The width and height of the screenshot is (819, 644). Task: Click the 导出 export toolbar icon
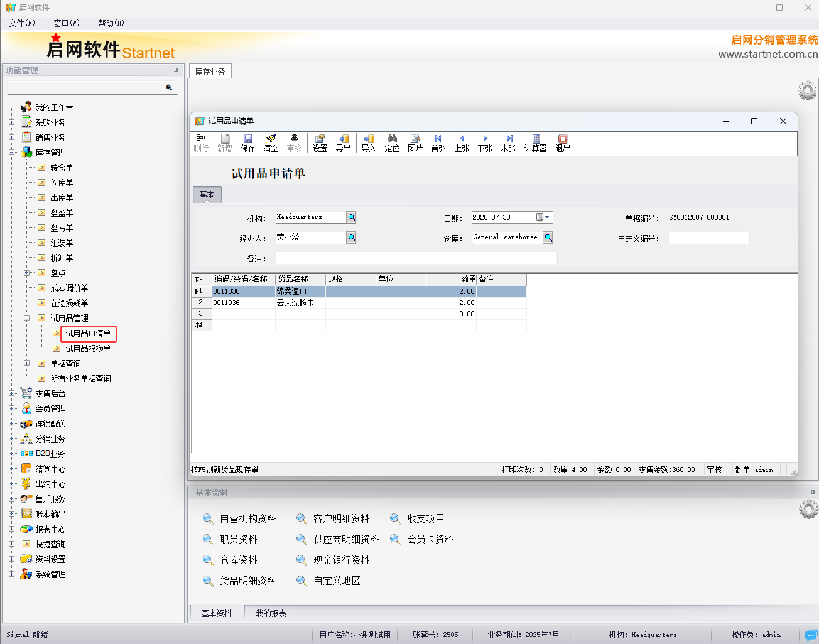tap(343, 143)
